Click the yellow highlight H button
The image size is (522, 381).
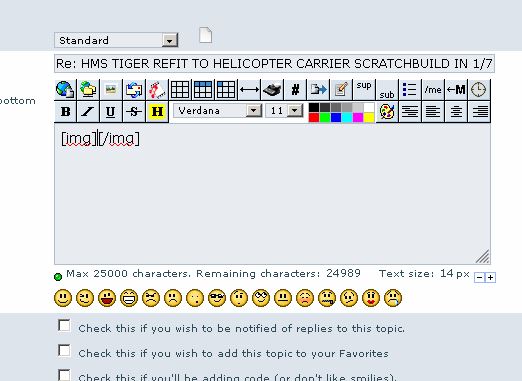coord(157,111)
